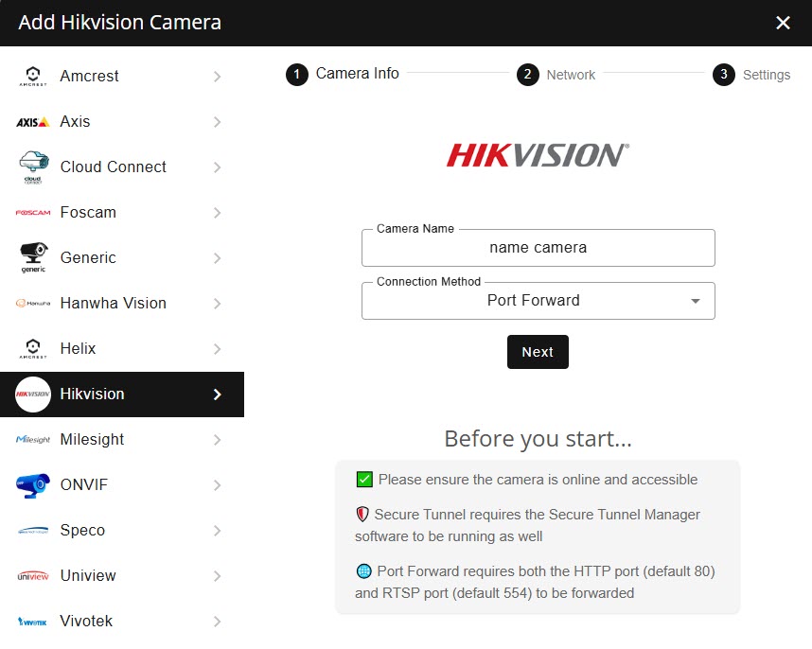Select Foscam in the brand list

(122, 213)
